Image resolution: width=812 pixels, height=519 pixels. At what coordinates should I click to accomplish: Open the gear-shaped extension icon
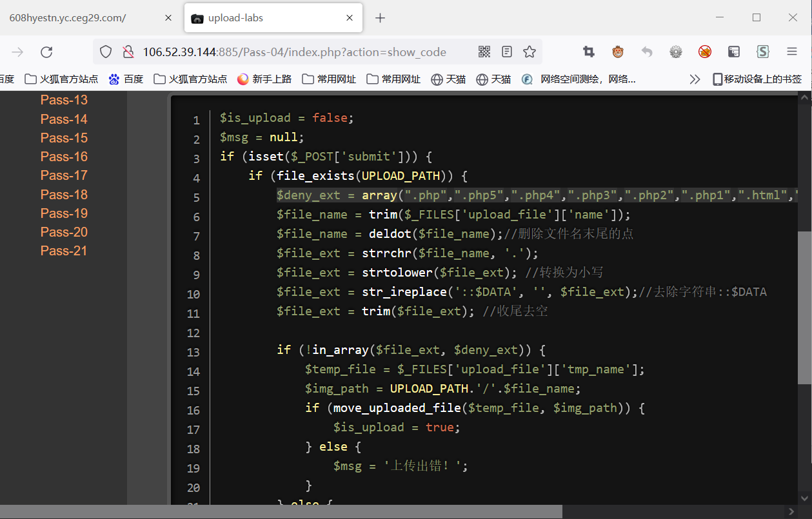pos(676,52)
